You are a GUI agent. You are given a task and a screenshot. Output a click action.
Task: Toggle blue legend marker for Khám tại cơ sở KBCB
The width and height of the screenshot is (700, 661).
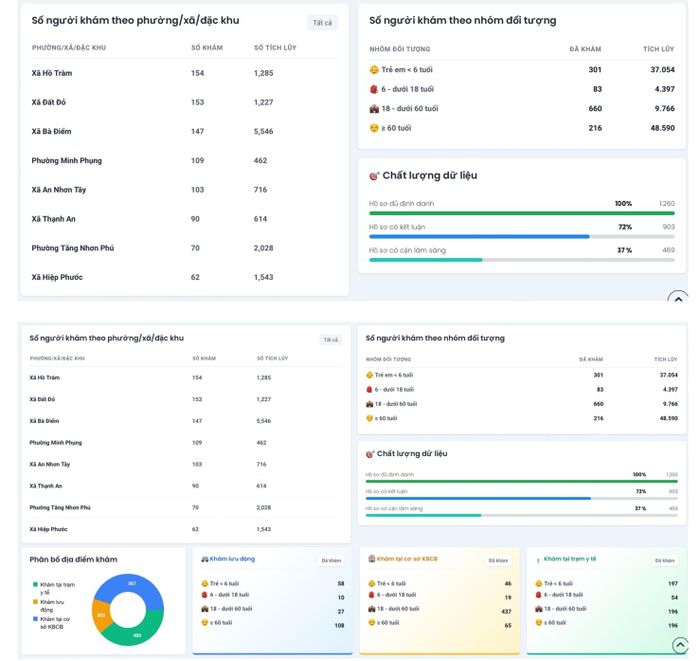(x=35, y=619)
